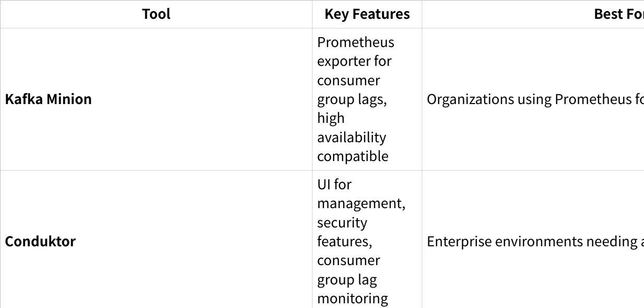Click the "Tool" column header
This screenshot has height=308, width=644.
pos(156,14)
